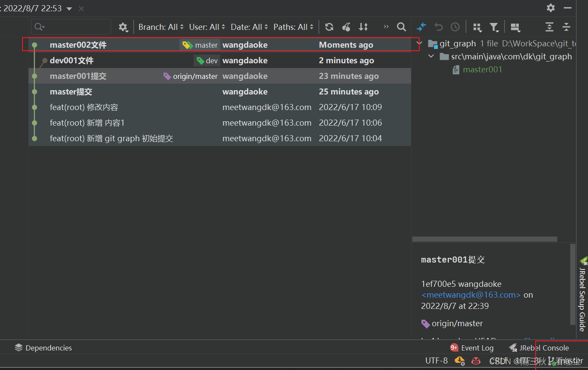Collapse the src\main\java\com\dk\git_graph folder
The width and height of the screenshot is (588, 370).
coord(431,57)
